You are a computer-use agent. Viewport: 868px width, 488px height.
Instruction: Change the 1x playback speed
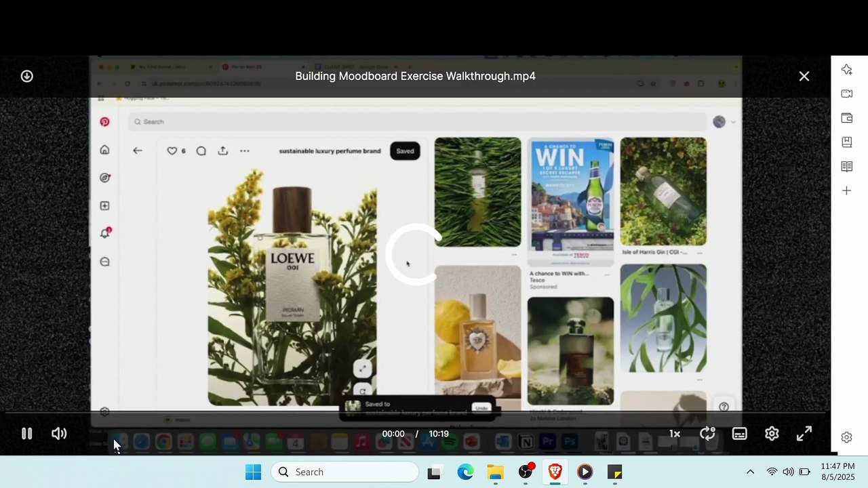pyautogui.click(x=675, y=434)
